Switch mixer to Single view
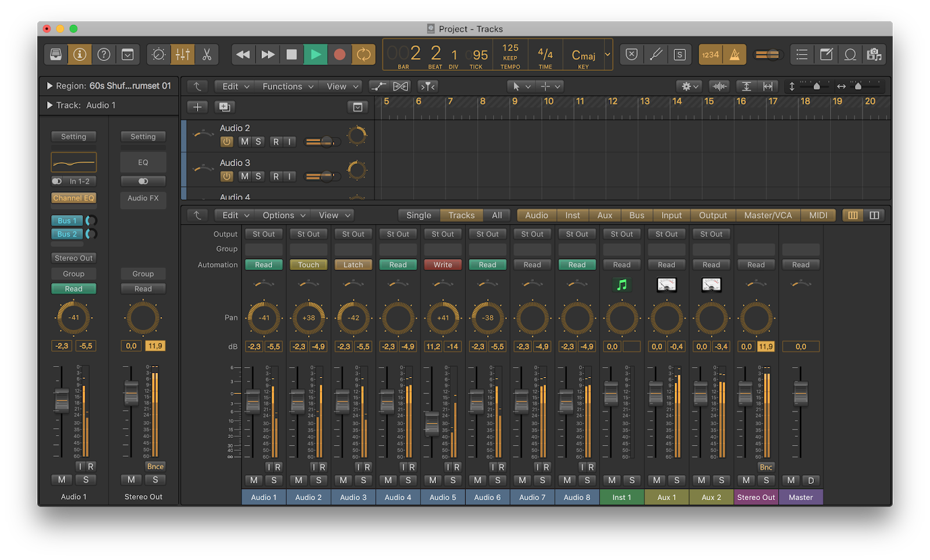This screenshot has width=930, height=560. click(x=419, y=216)
